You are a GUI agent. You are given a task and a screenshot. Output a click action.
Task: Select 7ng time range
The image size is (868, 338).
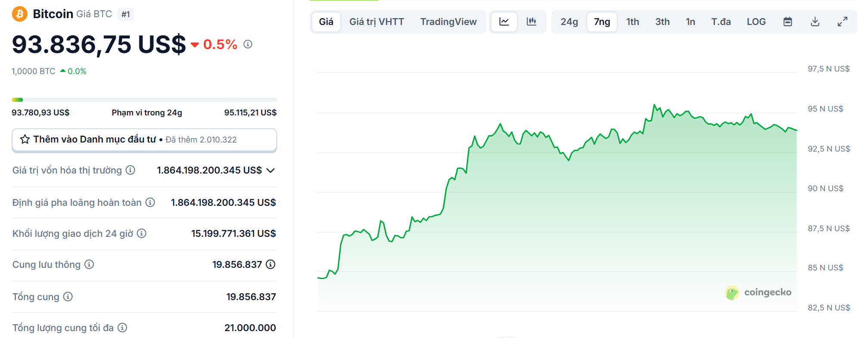click(x=602, y=22)
